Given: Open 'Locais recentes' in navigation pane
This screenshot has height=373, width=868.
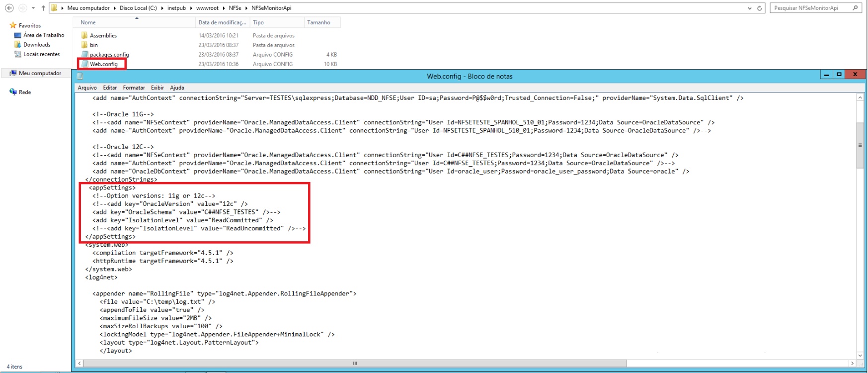Looking at the screenshot, I should [42, 54].
